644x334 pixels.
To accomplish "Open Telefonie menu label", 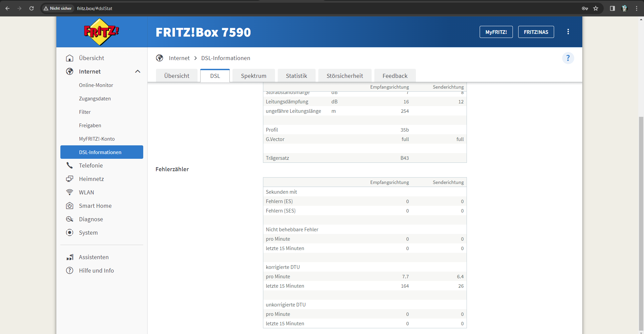I will tap(91, 165).
